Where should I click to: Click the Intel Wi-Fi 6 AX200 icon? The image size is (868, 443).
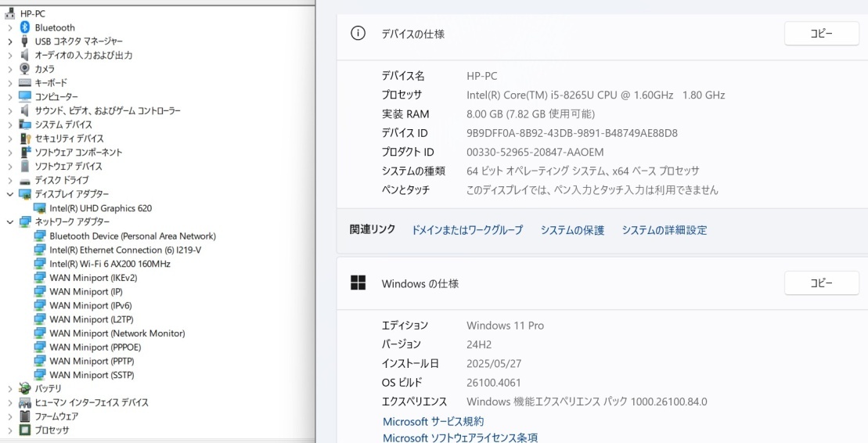[x=39, y=264]
